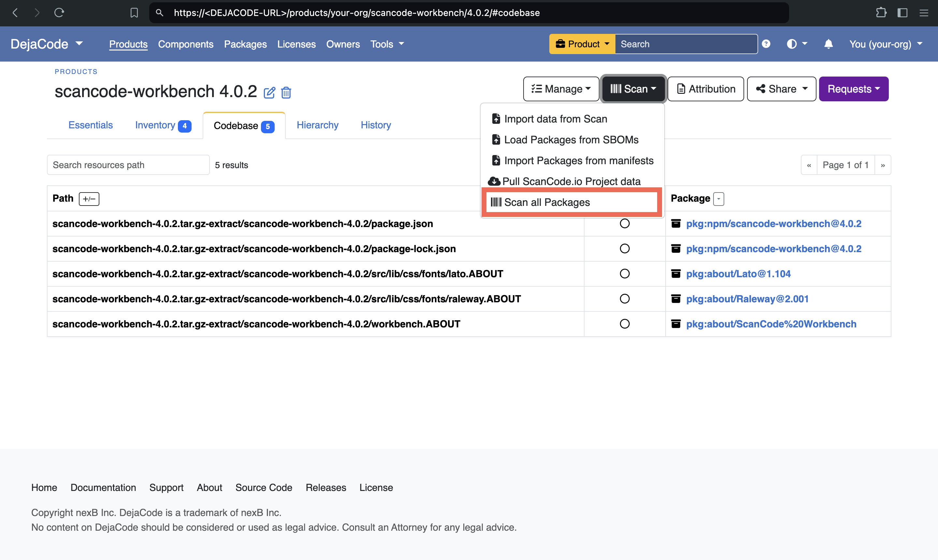Switch to the Inventory tab
938x560 pixels.
coord(163,125)
